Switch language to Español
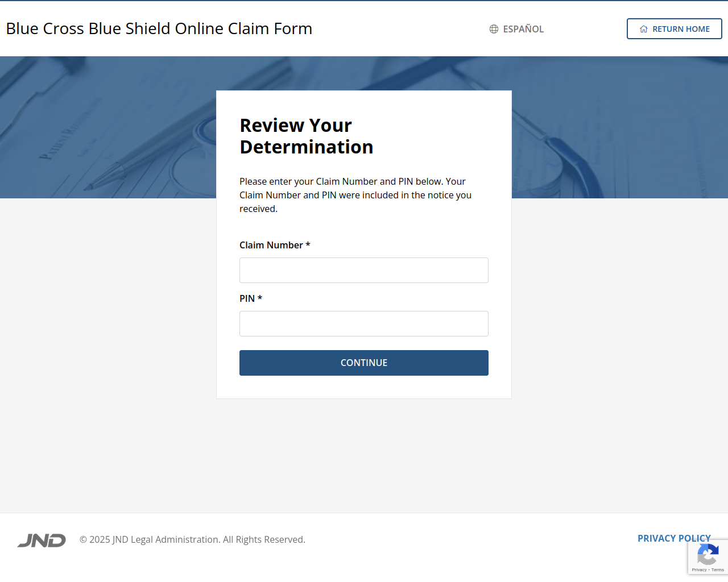The width and height of the screenshot is (728, 582). [x=516, y=29]
